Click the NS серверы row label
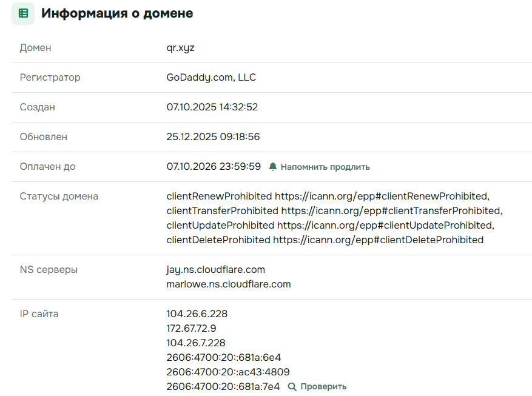 [x=49, y=270]
